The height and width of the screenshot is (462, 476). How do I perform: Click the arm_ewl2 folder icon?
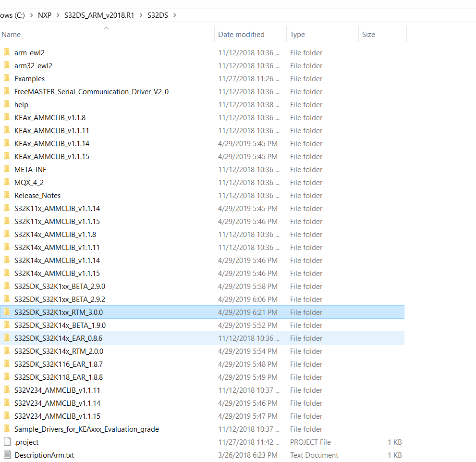tap(7, 52)
